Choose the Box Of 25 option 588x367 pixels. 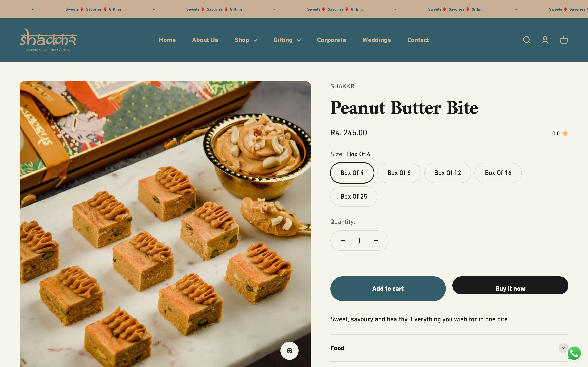tap(354, 196)
